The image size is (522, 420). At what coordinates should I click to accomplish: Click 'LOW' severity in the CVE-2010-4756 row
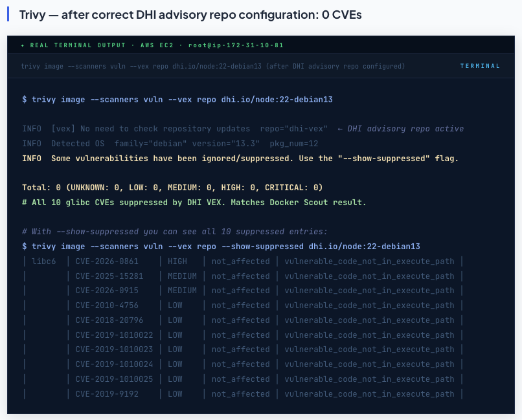pyautogui.click(x=175, y=305)
